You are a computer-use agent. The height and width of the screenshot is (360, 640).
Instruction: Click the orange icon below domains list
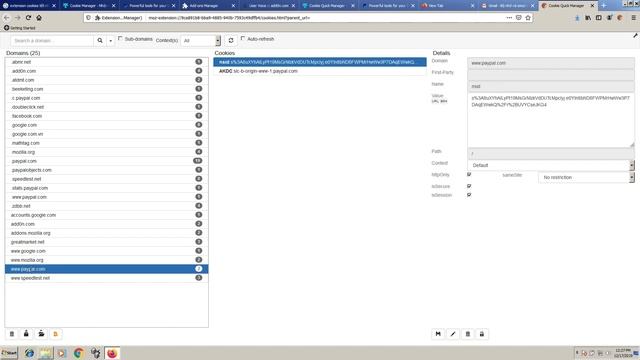(56, 334)
